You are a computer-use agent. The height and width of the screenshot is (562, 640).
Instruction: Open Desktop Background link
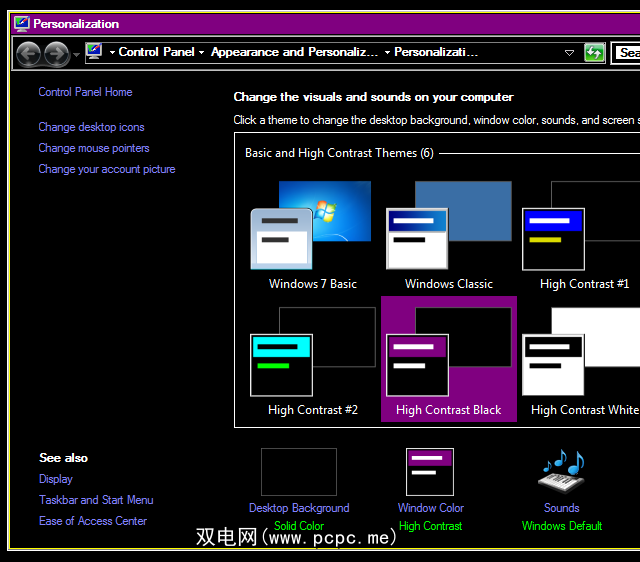(x=299, y=508)
